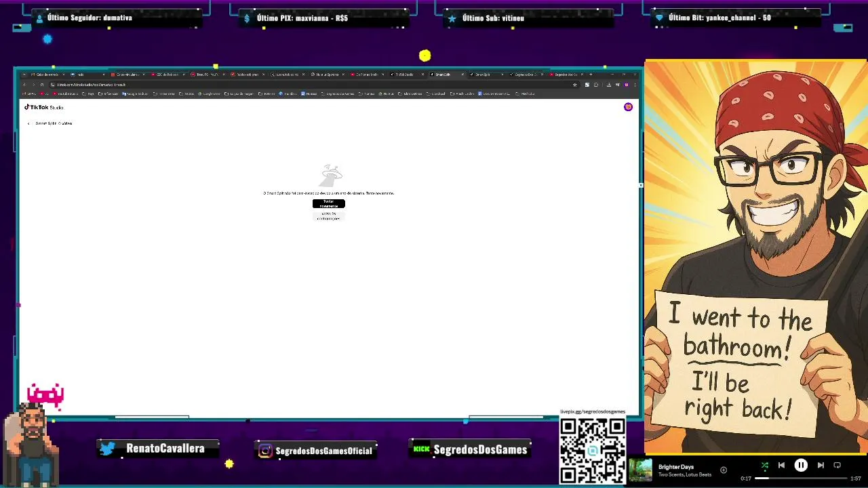Screen dimensions: 868x488
Task: Seek within the song progress bar
Action: (x=800, y=479)
